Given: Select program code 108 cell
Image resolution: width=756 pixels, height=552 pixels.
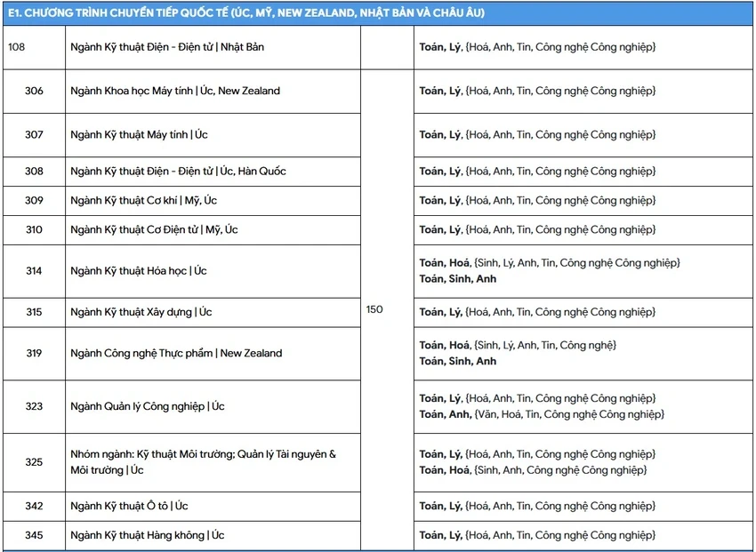Looking at the screenshot, I should 17,47.
